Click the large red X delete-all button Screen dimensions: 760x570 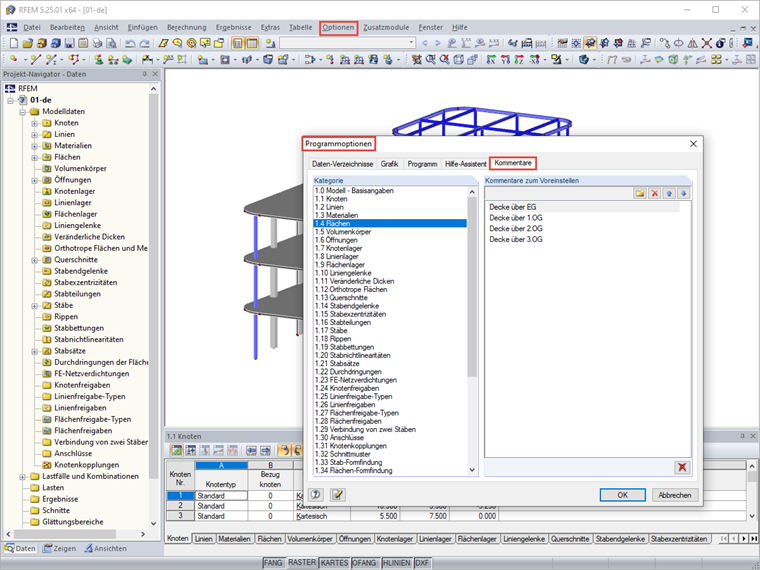[x=682, y=467]
